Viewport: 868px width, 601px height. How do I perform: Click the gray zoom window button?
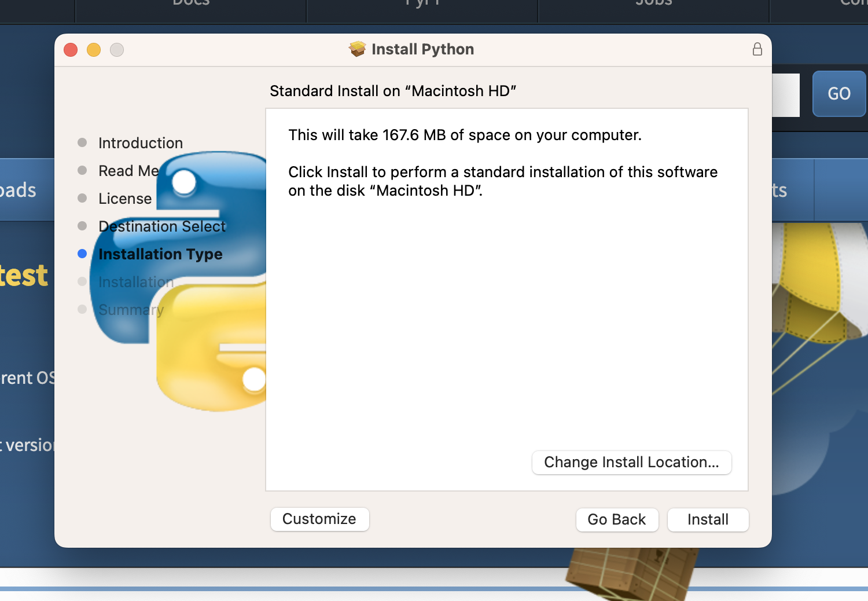(117, 50)
